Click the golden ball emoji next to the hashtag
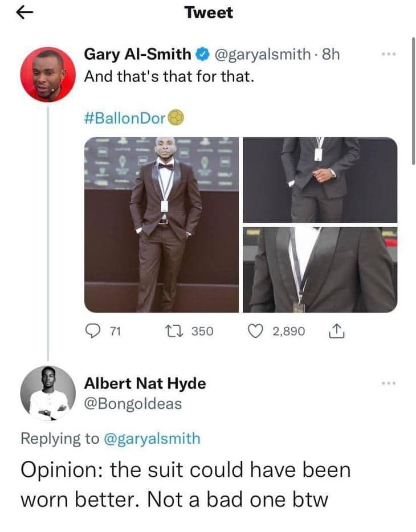The image size is (416, 532). coord(176,117)
